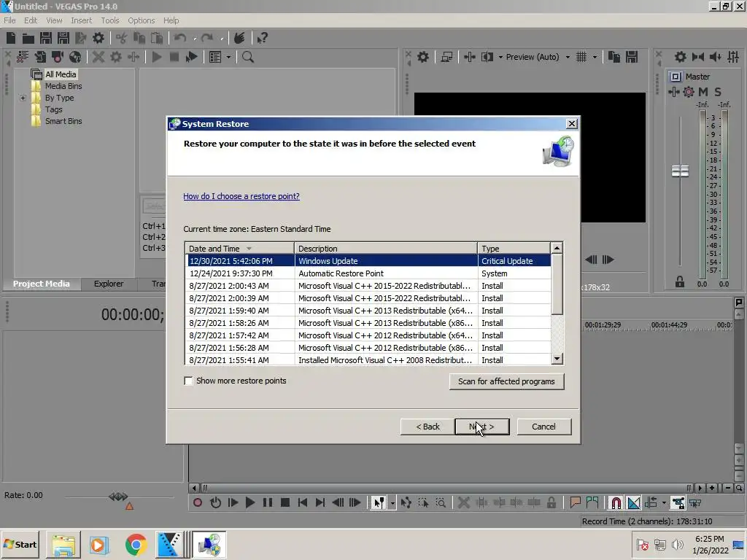The image size is (747, 560).
Task: Toggle Loop Playback in transport bar
Action: pos(215,502)
